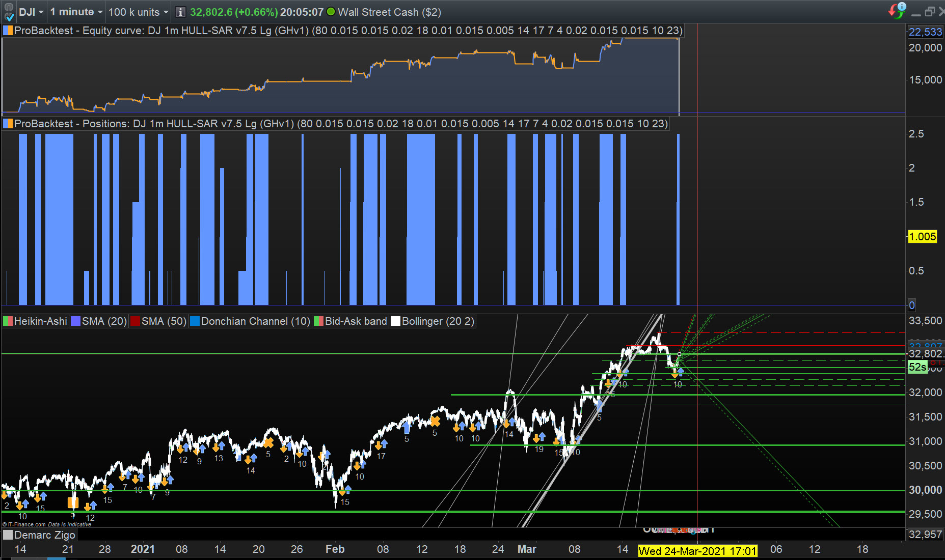Screen dimensions: 945x560
Task: Open the Donchian Channel (10) label
Action: pyautogui.click(x=250, y=321)
